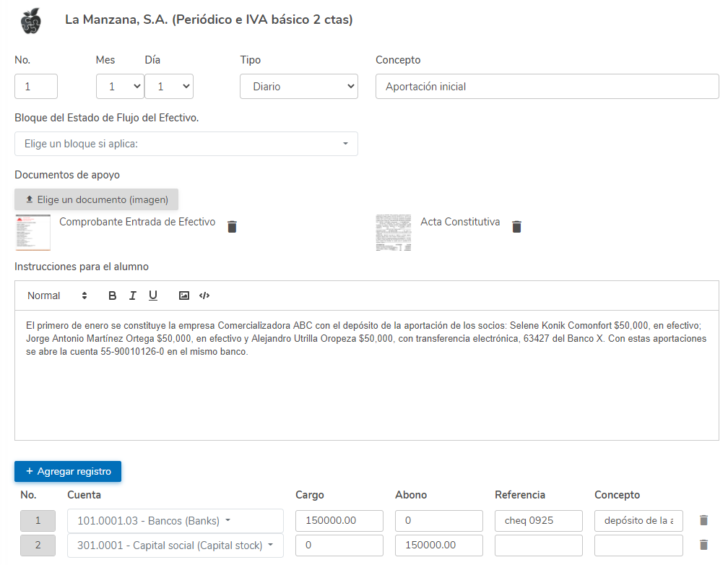Change the Bancos account selection
The height and width of the screenshot is (565, 728).
175,520
